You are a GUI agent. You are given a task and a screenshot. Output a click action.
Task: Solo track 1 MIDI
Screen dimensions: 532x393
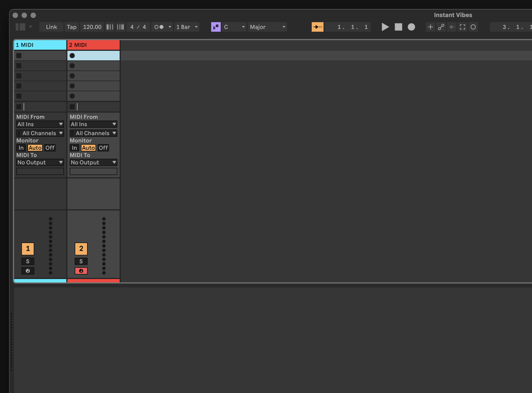[28, 261]
